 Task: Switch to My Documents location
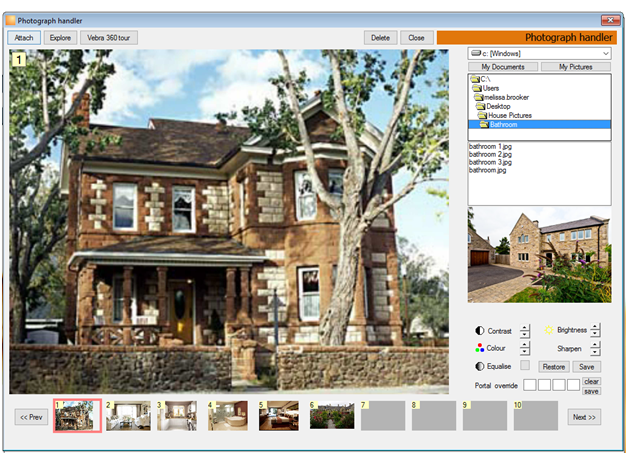coord(503,67)
